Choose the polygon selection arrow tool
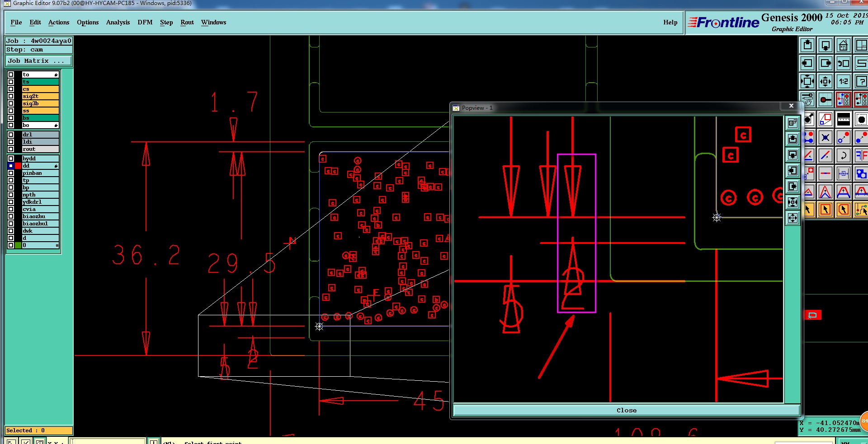868x444 pixels. pos(844,210)
